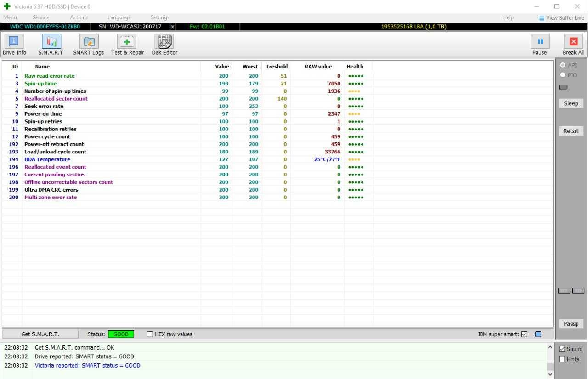Disable the Sound checkbox
588x379 pixels.
[562, 349]
